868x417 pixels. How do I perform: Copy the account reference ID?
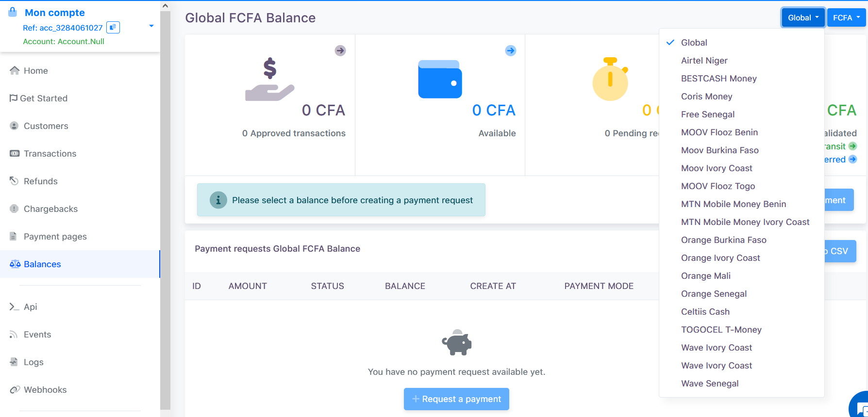[113, 28]
